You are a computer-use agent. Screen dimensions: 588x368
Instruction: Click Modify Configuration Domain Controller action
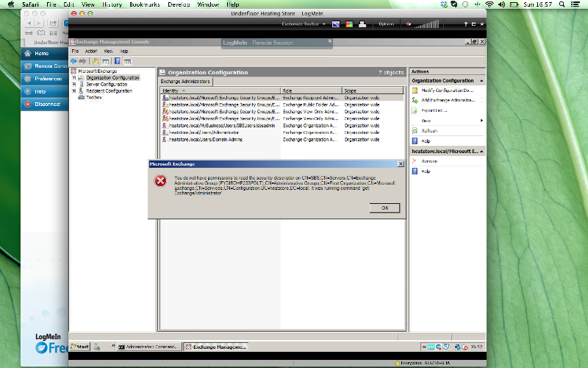pos(447,90)
